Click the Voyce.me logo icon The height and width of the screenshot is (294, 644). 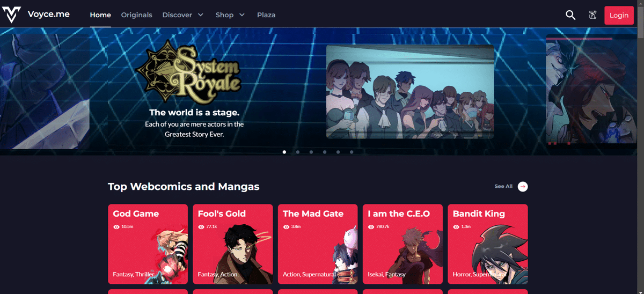click(x=12, y=15)
